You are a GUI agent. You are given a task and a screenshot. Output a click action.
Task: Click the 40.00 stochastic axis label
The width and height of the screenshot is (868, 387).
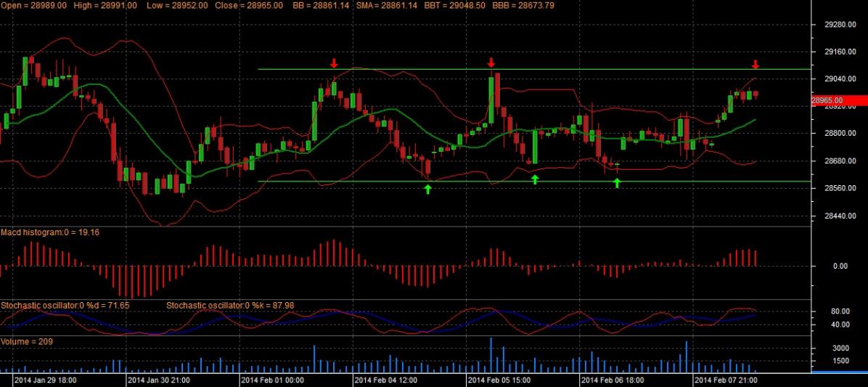[x=840, y=325]
